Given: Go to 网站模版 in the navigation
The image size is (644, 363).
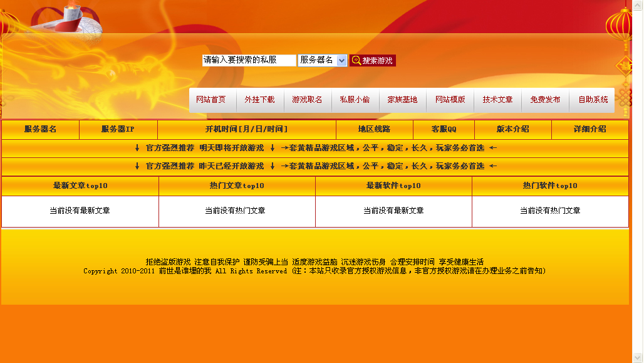Looking at the screenshot, I should (450, 100).
